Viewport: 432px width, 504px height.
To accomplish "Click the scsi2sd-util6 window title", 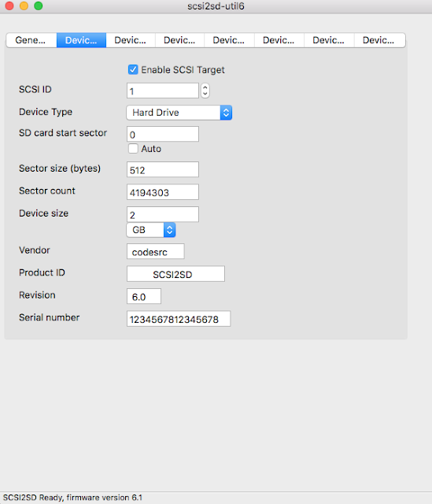I will (x=216, y=6).
